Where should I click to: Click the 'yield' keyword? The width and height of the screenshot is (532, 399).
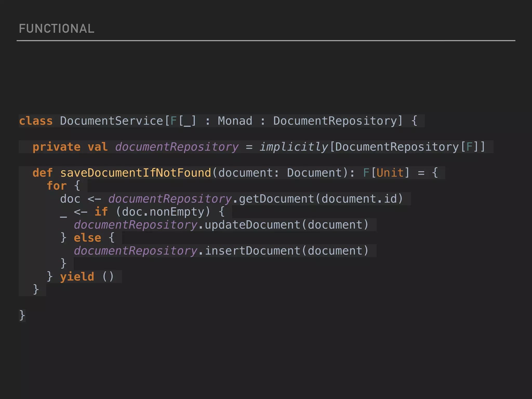[77, 277]
